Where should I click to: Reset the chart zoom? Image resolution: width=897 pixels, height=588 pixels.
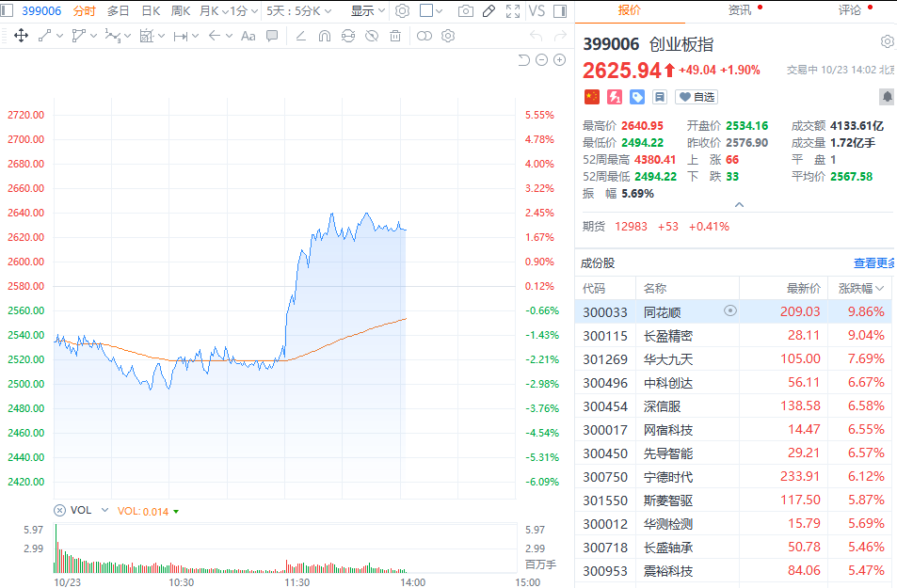point(523,59)
